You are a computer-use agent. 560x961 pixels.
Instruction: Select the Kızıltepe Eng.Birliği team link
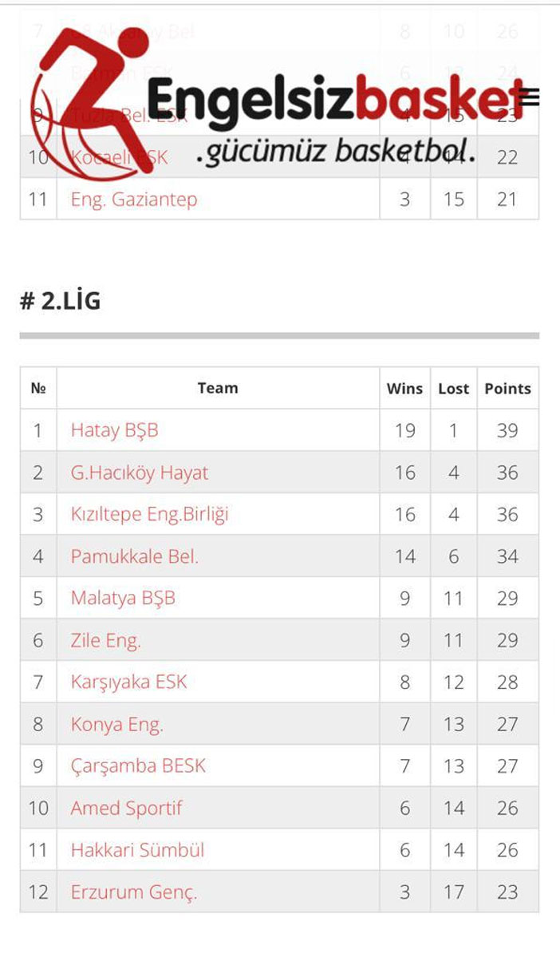click(x=149, y=515)
